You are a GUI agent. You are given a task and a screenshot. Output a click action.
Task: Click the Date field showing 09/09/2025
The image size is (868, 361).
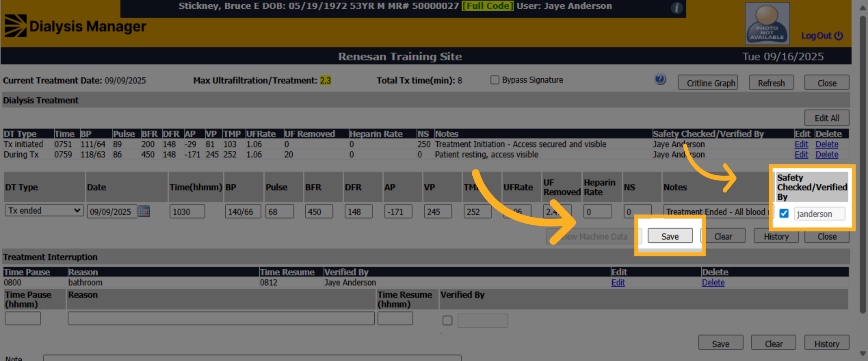112,212
